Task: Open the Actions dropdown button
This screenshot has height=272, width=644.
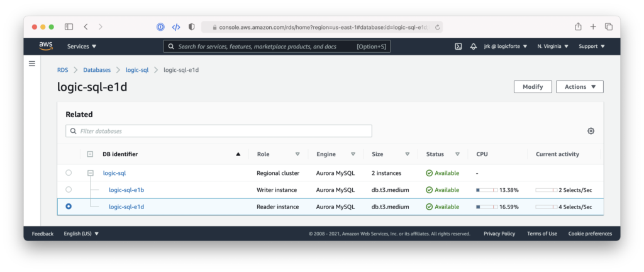Action: [579, 87]
